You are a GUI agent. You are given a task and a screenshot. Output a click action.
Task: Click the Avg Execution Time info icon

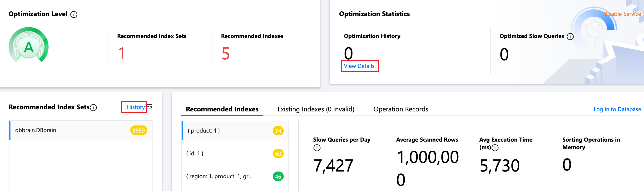[495, 148]
